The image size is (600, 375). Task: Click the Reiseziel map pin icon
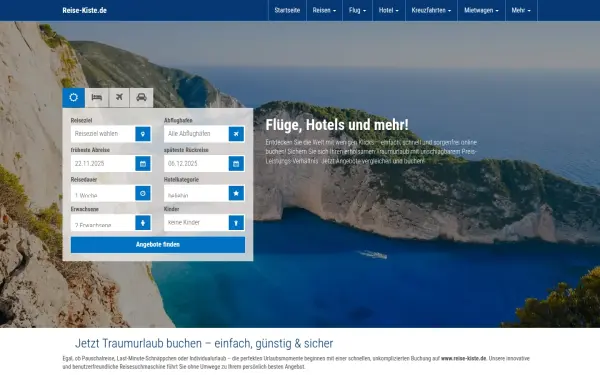coord(143,134)
